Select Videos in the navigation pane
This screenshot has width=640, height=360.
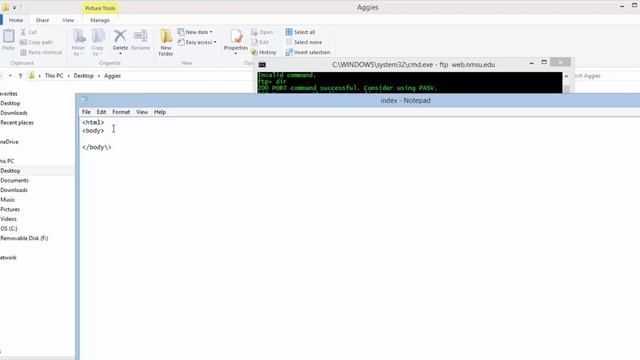point(9,219)
